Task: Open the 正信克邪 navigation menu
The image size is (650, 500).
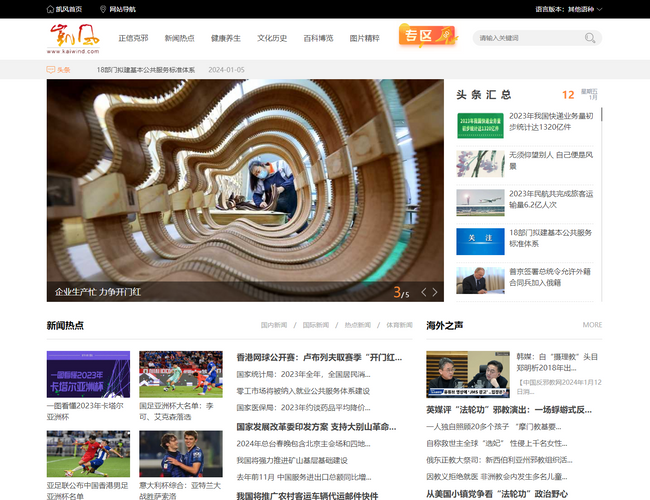Action: coord(133,38)
